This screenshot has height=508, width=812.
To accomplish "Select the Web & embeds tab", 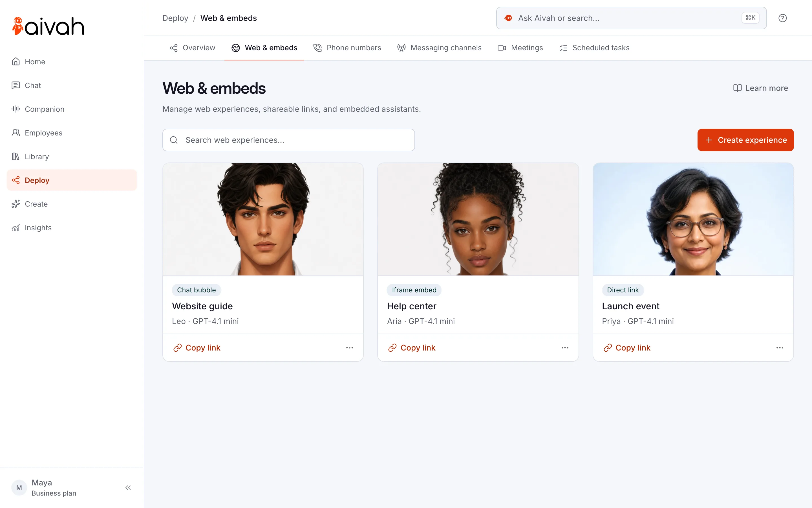I will [x=264, y=48].
